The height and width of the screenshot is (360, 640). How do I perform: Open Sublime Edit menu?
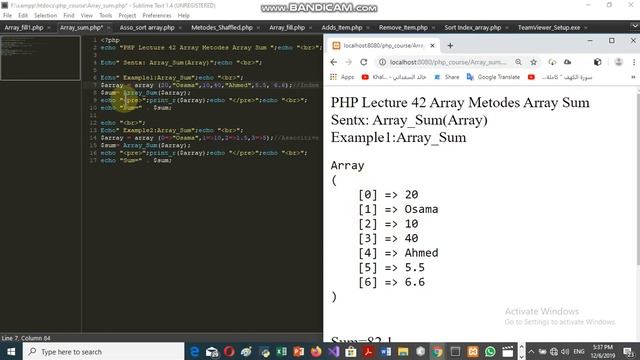click(23, 16)
